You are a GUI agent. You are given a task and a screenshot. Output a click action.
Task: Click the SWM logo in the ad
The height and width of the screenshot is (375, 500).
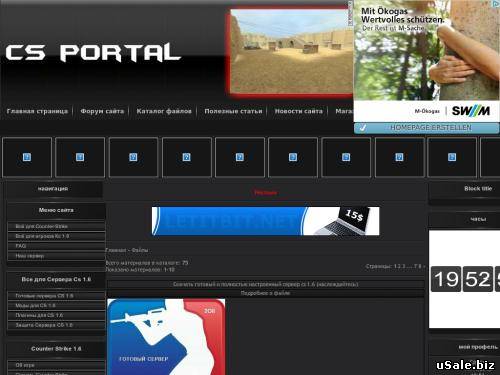point(471,111)
